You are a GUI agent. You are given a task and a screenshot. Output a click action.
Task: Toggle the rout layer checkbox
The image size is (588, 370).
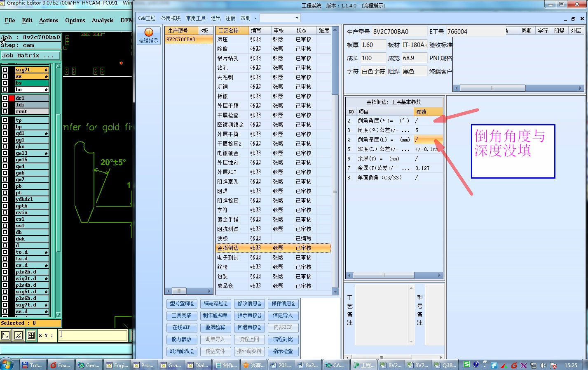5,111
